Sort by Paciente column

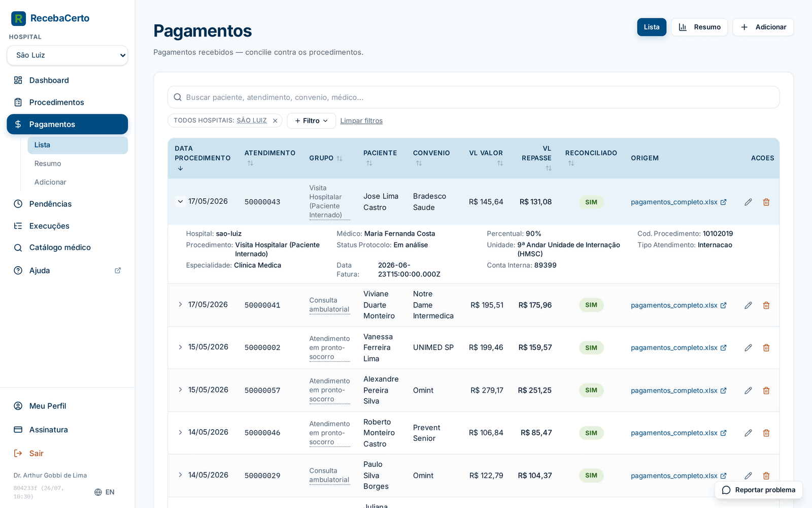380,158
